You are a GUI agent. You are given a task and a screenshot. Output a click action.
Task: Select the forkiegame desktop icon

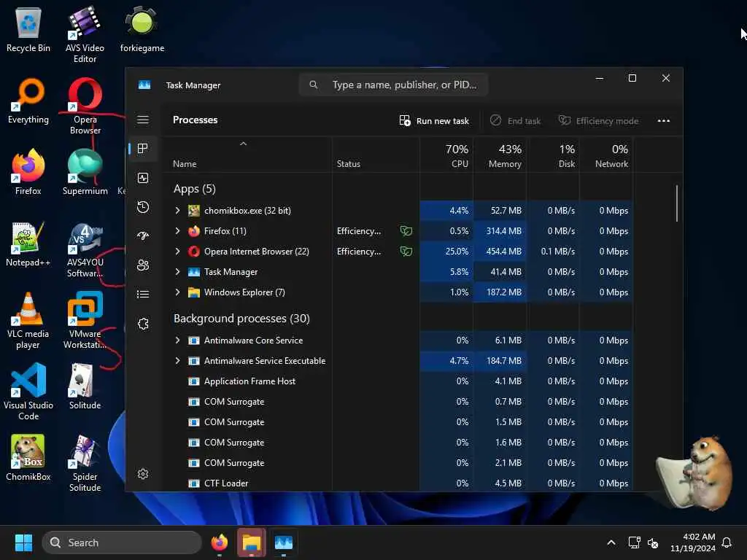coord(142,29)
